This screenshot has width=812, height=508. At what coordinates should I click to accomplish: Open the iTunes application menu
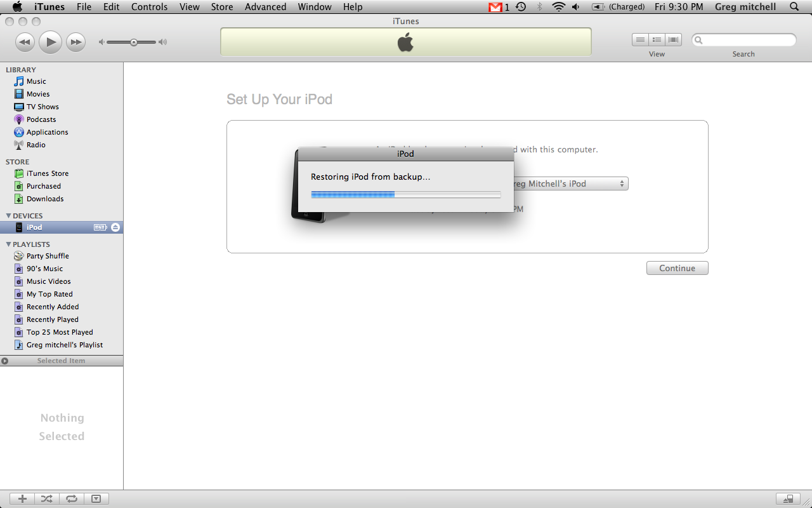point(49,7)
